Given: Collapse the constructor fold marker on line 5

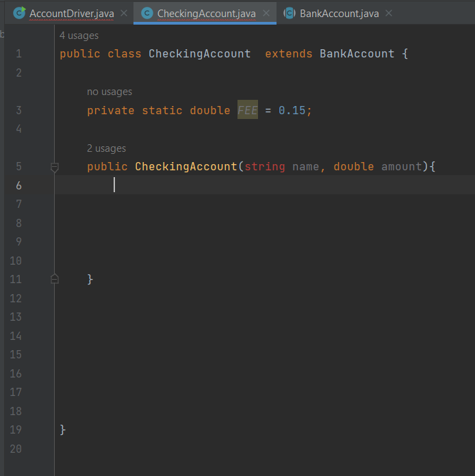Looking at the screenshot, I should pyautogui.click(x=54, y=168).
